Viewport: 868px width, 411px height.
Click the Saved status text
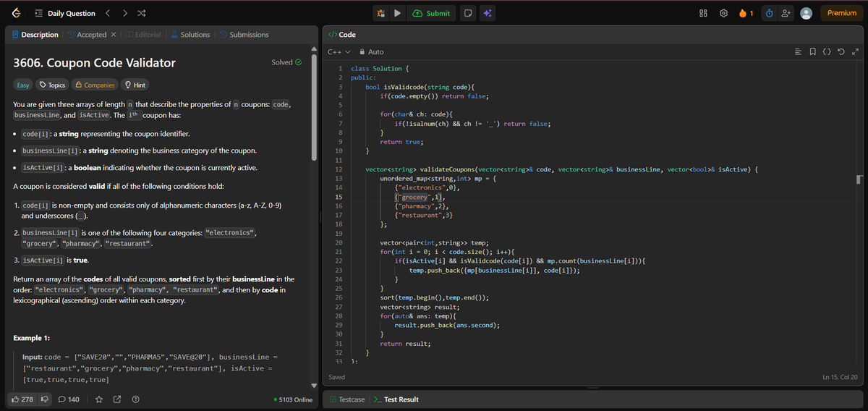coord(336,377)
